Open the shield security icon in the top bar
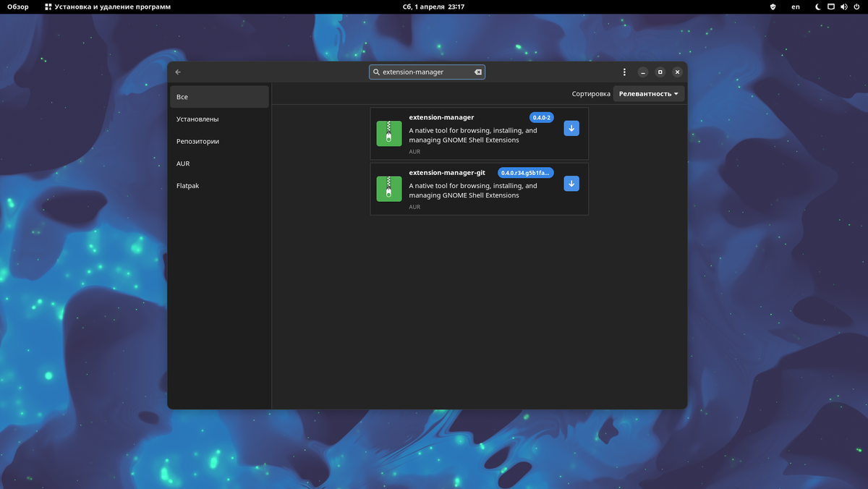868x489 pixels. pos(772,7)
